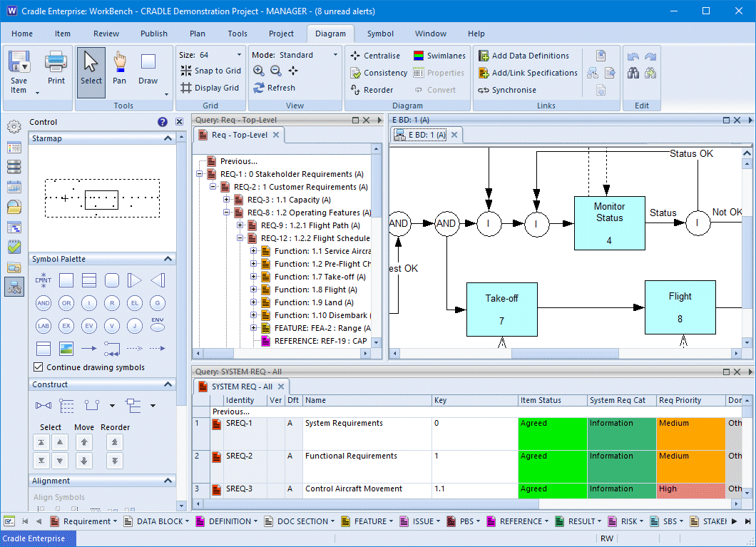Open the FEATURE item type button

367,521
